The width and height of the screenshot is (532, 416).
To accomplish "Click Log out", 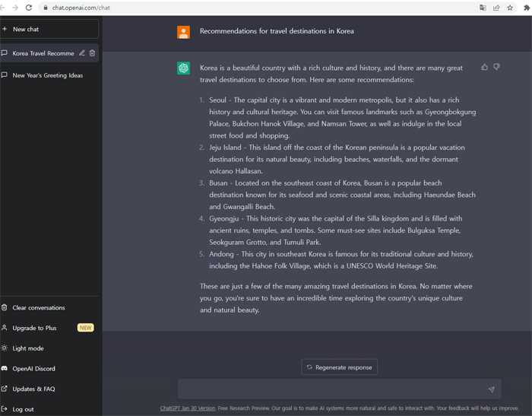I will 49,409.
